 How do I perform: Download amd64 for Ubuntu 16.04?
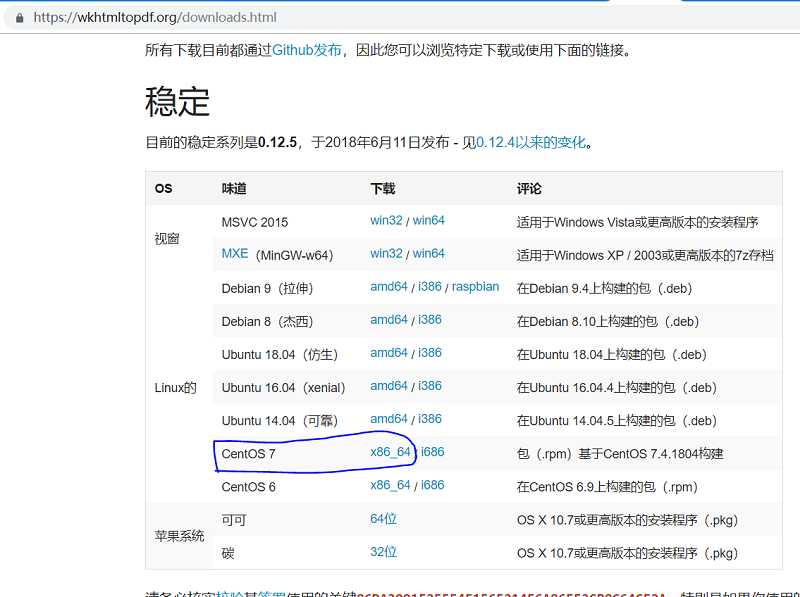(389, 386)
